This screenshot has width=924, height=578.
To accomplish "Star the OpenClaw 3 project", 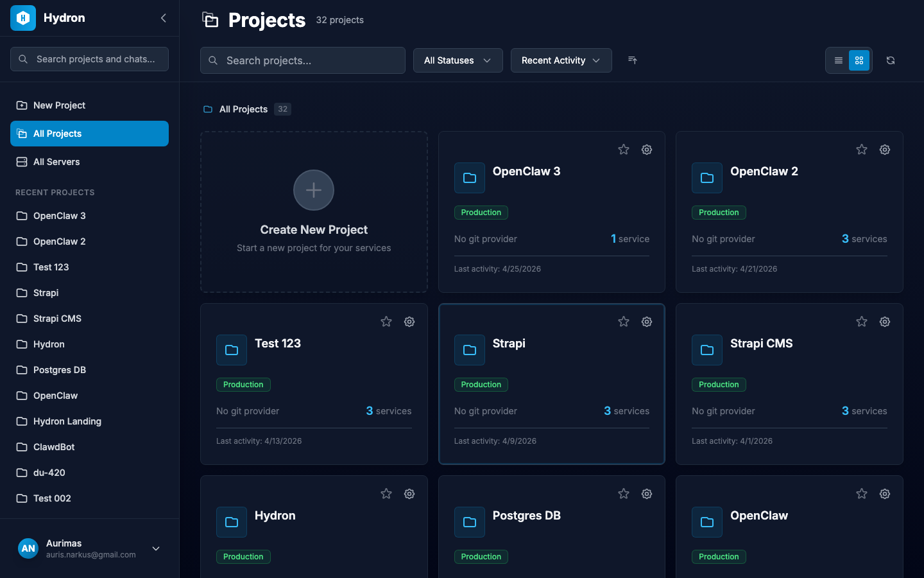I will pyautogui.click(x=624, y=150).
